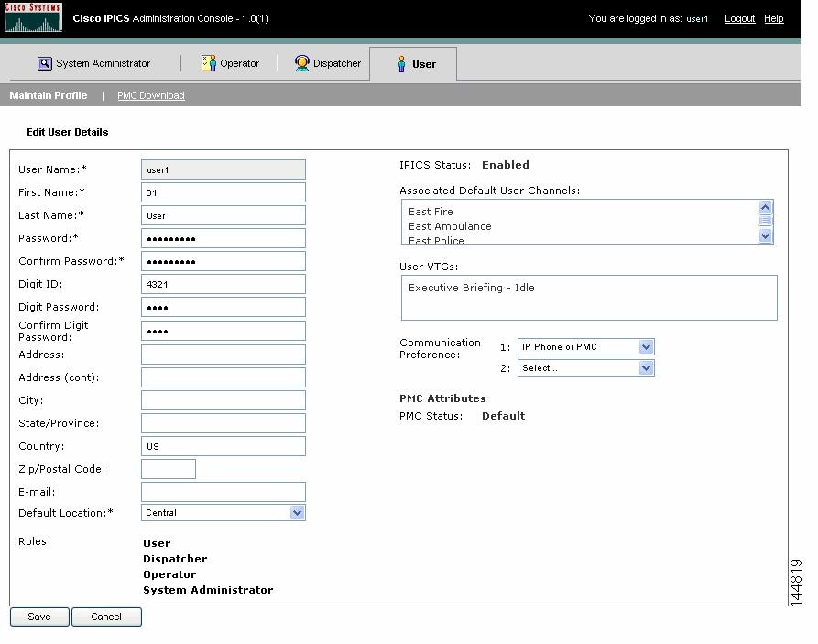Open the Help link
The height and width of the screenshot is (644, 818).
(774, 19)
